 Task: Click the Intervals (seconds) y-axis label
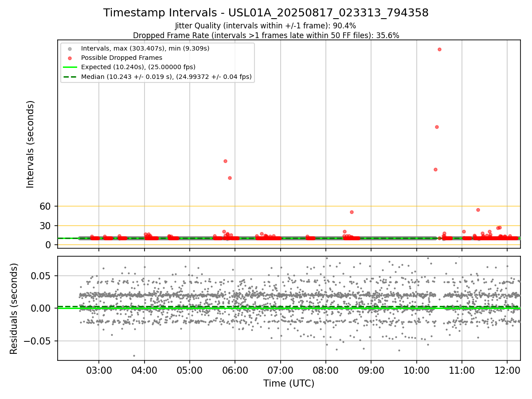pos(30,144)
